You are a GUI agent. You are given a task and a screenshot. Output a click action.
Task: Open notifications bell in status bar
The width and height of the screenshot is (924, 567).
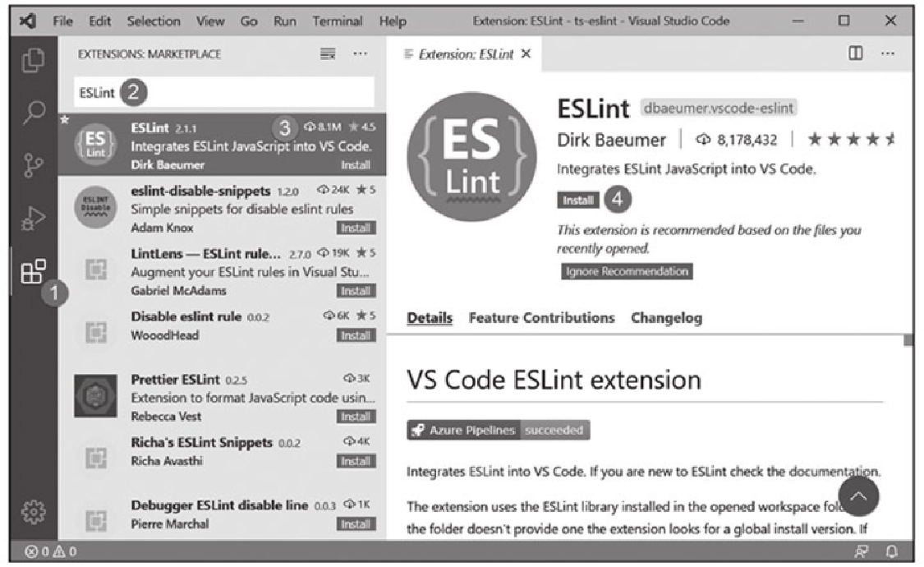pos(892,551)
